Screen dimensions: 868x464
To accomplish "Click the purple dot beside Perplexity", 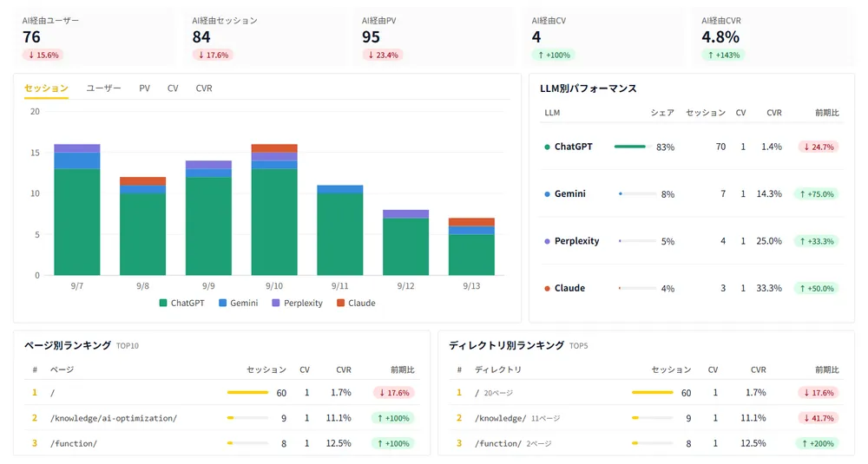I will [547, 241].
